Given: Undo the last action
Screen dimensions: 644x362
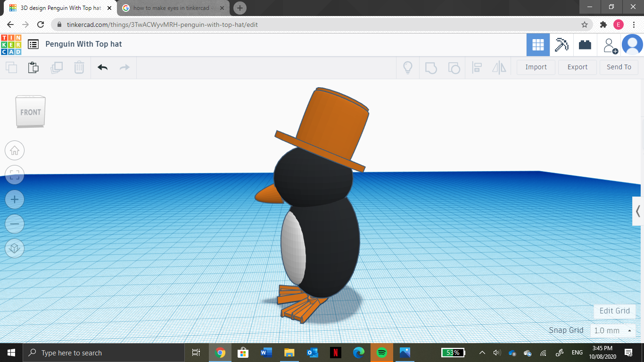Looking at the screenshot, I should pyautogui.click(x=103, y=67).
